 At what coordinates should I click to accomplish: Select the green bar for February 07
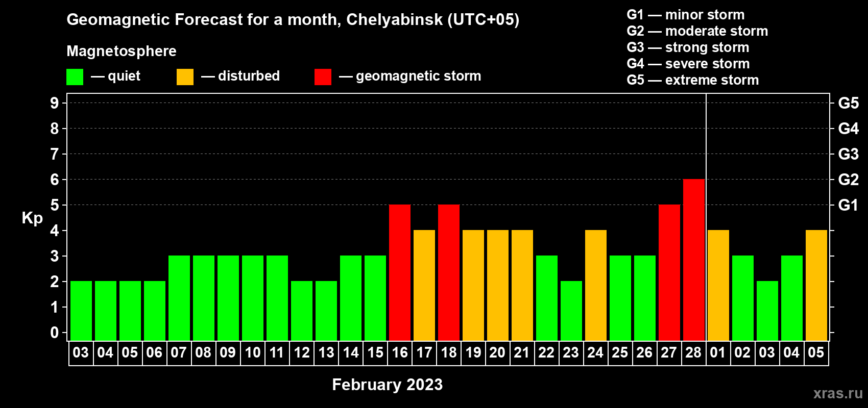179,298
